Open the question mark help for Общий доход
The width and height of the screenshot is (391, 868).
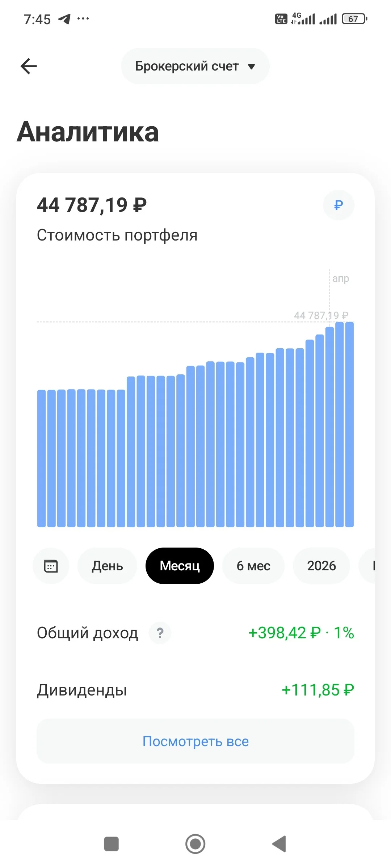pyautogui.click(x=160, y=633)
